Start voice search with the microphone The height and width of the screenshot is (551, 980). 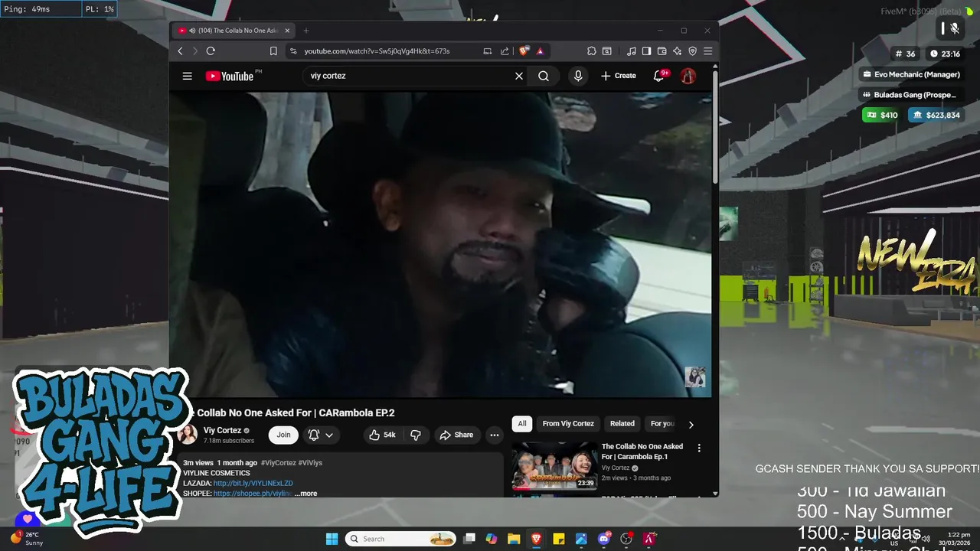click(578, 76)
